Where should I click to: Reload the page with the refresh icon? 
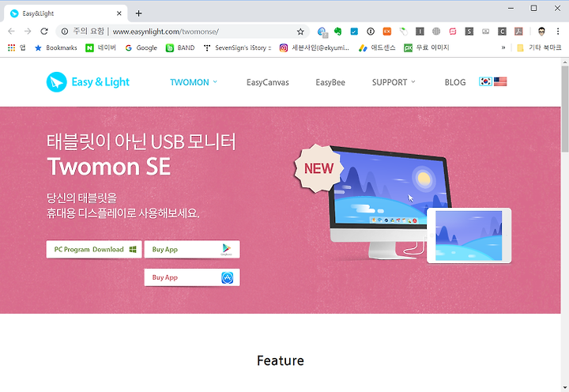44,32
